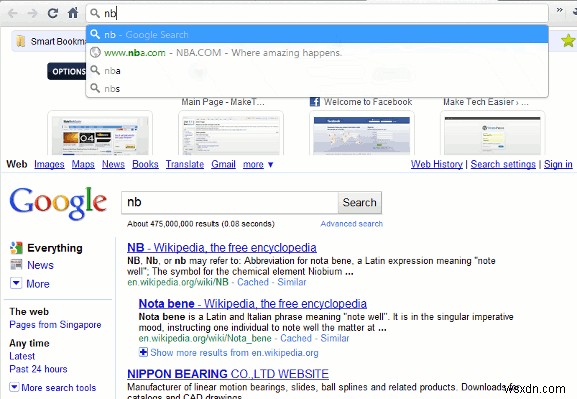This screenshot has height=399, width=577.
Task: Open the first speed dial thumbnail
Action: (x=100, y=133)
